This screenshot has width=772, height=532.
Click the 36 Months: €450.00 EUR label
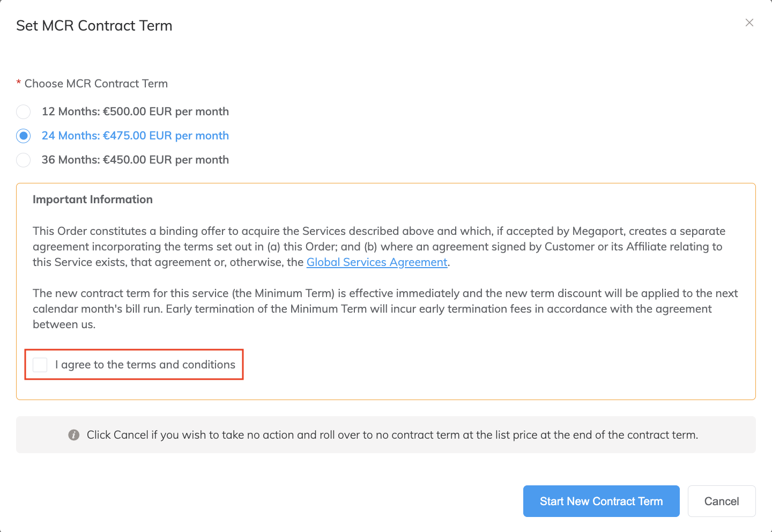point(135,160)
